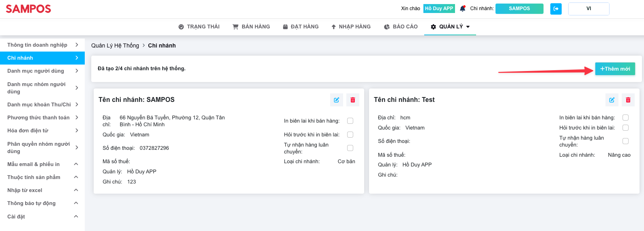The width and height of the screenshot is (644, 231).
Task: Edit the Test branch via pencil icon
Action: tap(612, 100)
